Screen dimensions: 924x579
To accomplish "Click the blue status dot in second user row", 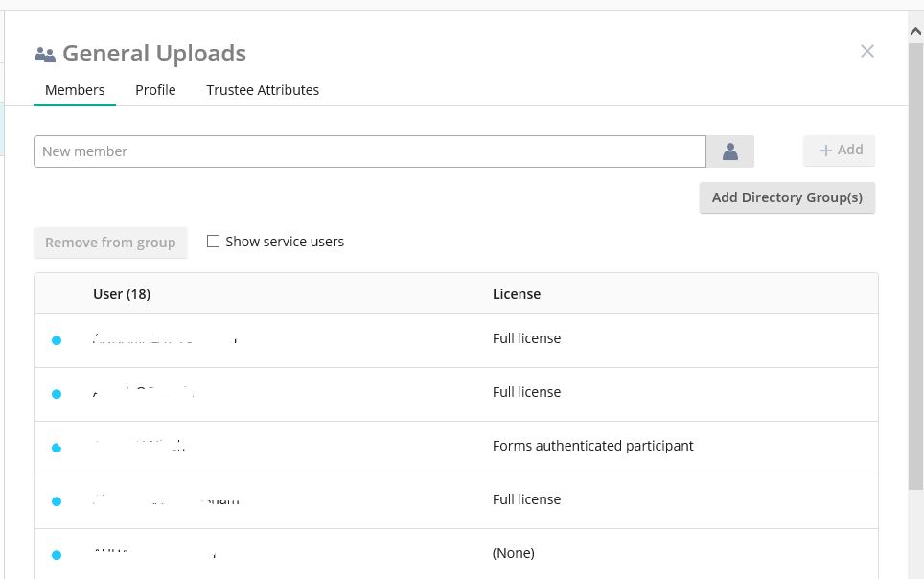I will 57,394.
